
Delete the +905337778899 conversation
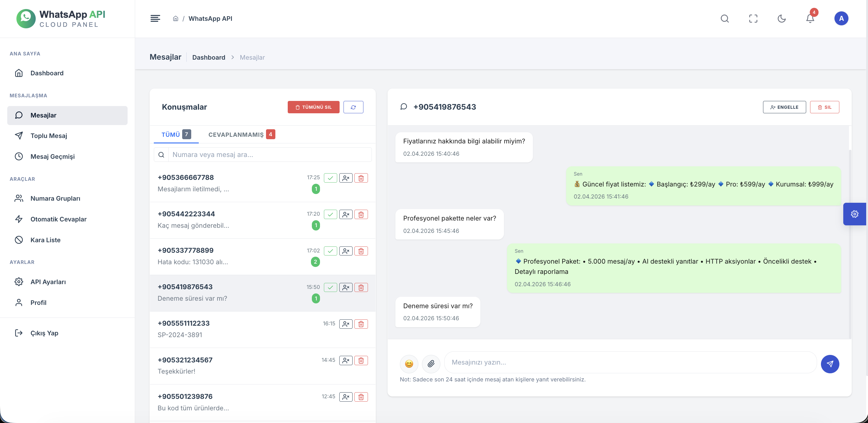click(x=361, y=251)
